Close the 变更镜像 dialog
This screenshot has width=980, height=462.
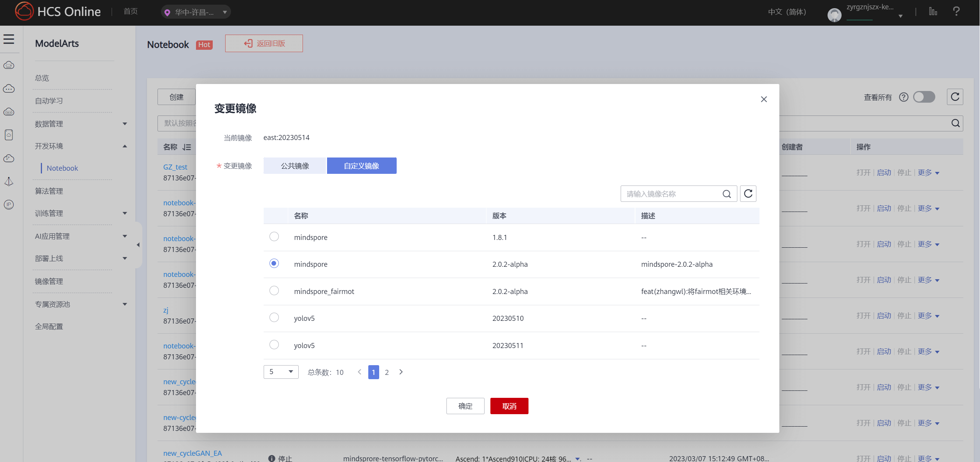764,99
